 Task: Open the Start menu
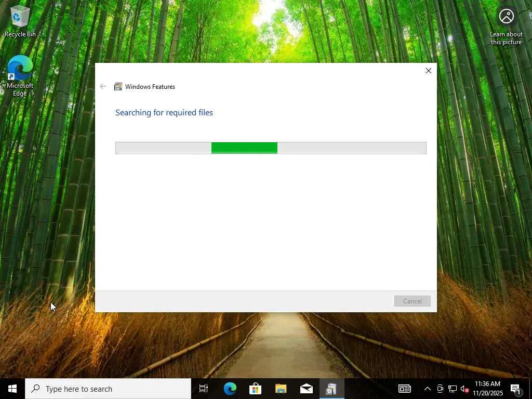[12, 389]
